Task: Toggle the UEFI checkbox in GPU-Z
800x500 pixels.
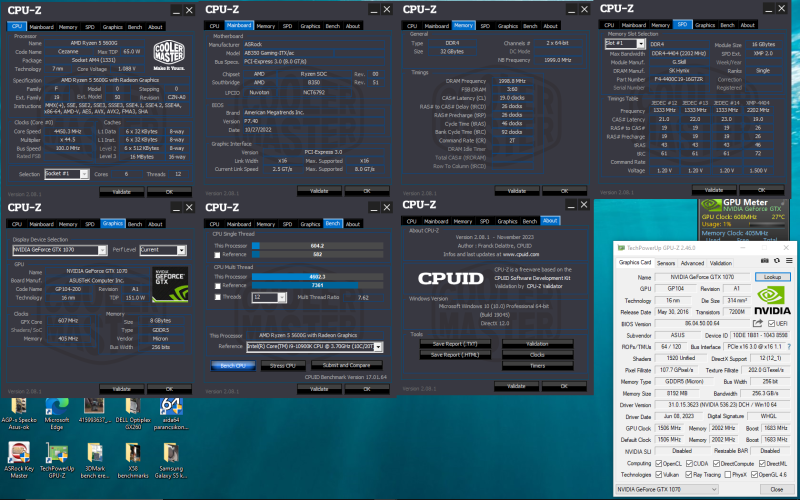Action: [x=771, y=323]
